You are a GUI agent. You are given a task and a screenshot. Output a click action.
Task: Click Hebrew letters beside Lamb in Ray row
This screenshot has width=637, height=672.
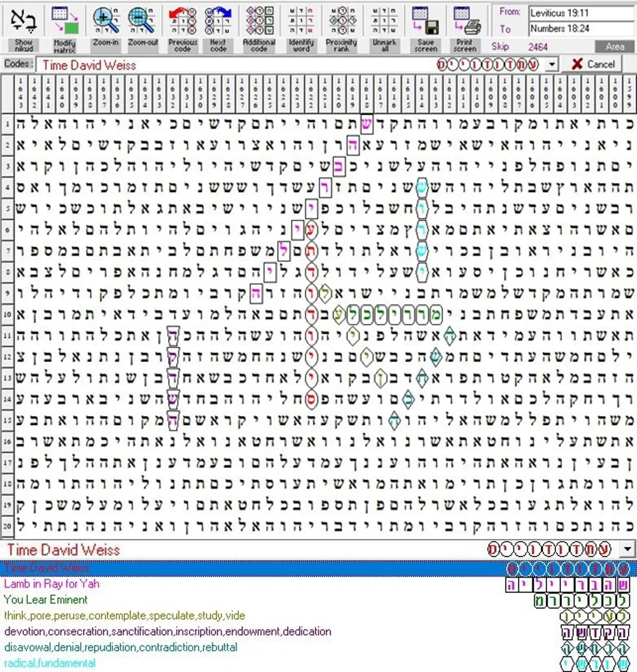[x=568, y=584]
